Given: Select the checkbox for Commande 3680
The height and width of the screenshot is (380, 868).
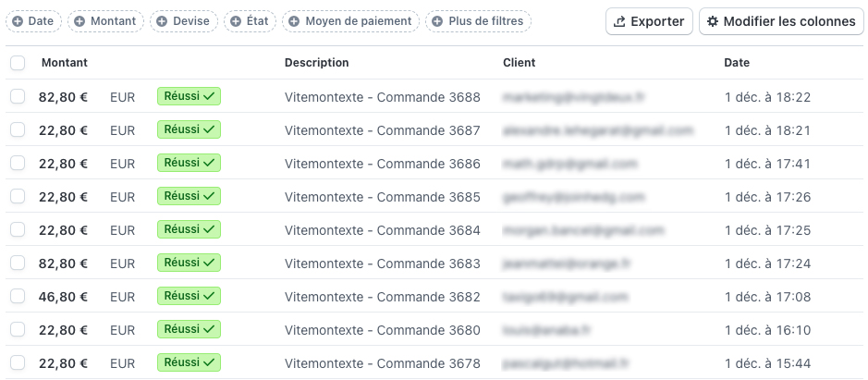Looking at the screenshot, I should [18, 329].
